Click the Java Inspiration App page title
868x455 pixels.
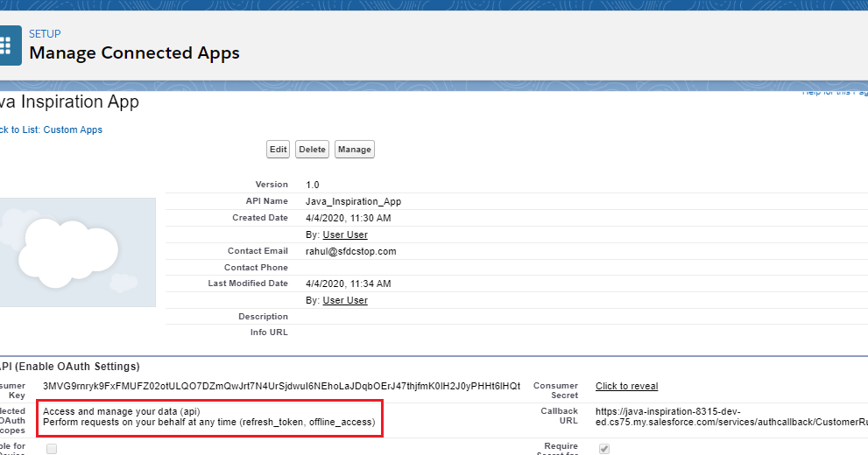(x=69, y=102)
